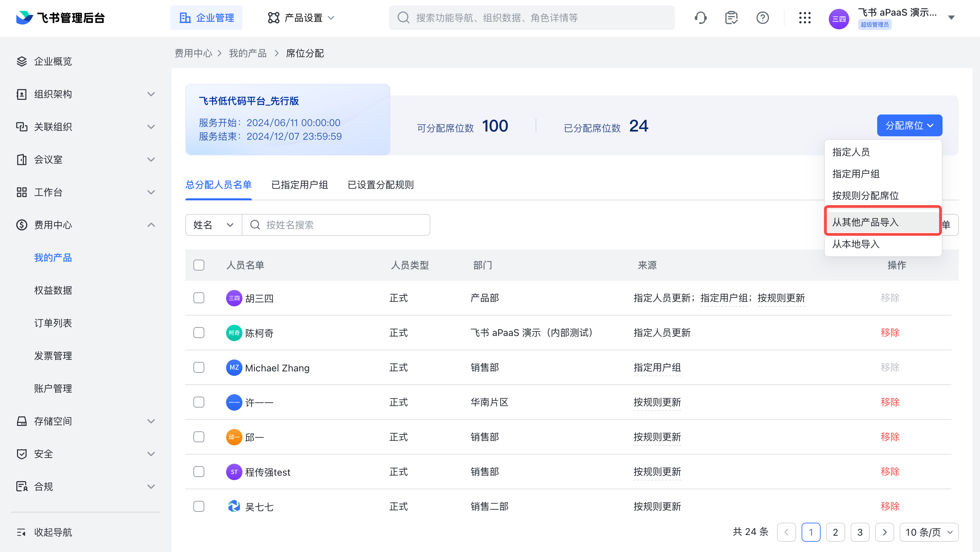Click the 按姓名搜索 input field

[336, 225]
